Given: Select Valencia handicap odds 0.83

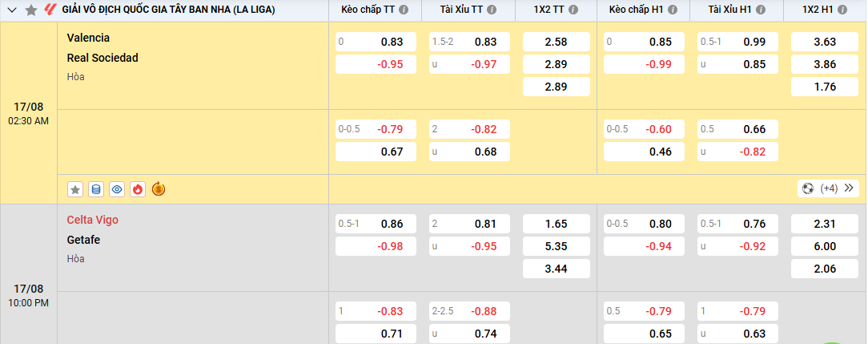Looking at the screenshot, I should [x=376, y=42].
